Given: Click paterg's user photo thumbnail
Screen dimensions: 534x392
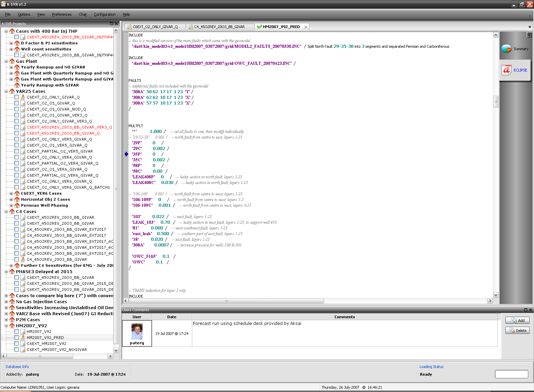Looking at the screenshot, I should pyautogui.click(x=137, y=331).
